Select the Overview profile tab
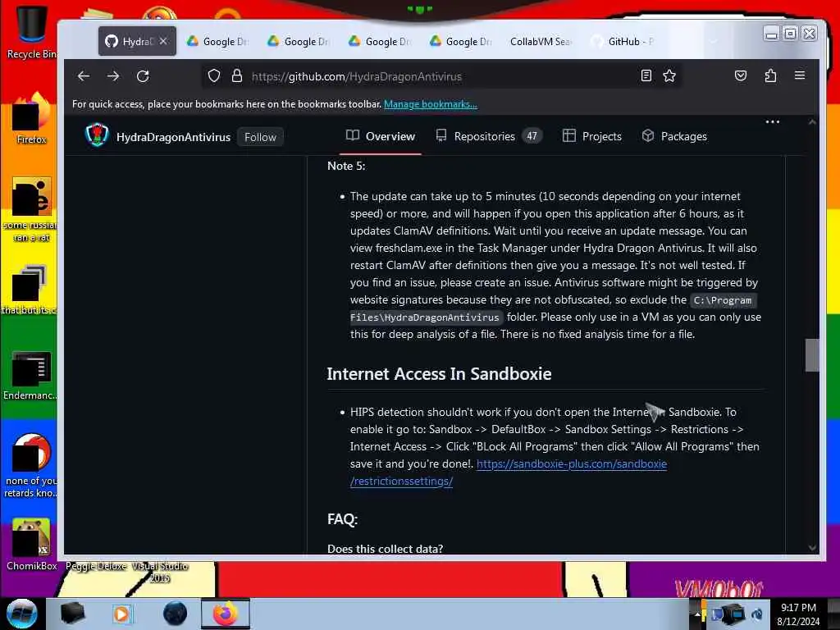This screenshot has width=840, height=630. pyautogui.click(x=381, y=136)
